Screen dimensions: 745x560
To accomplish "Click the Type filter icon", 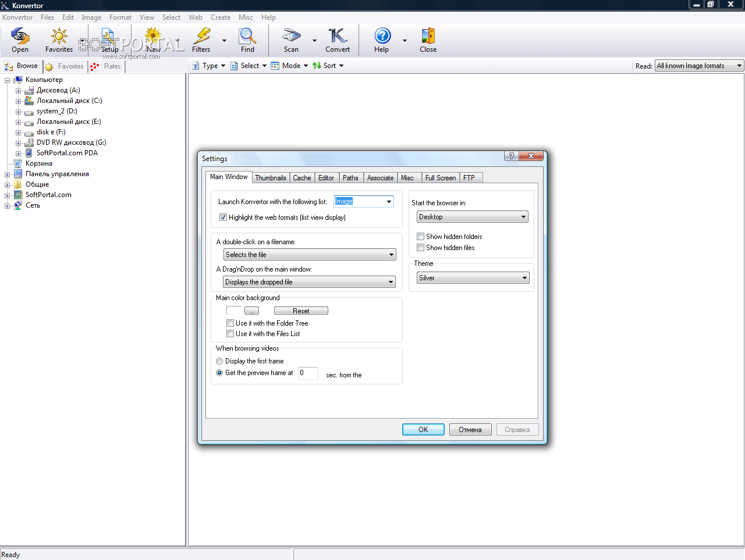I will (x=196, y=66).
